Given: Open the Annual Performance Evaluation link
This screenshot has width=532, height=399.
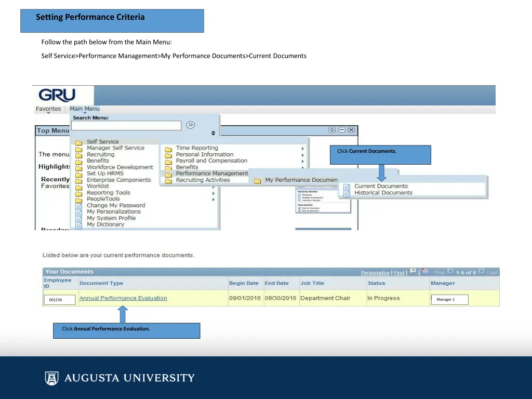Looking at the screenshot, I should tap(123, 298).
